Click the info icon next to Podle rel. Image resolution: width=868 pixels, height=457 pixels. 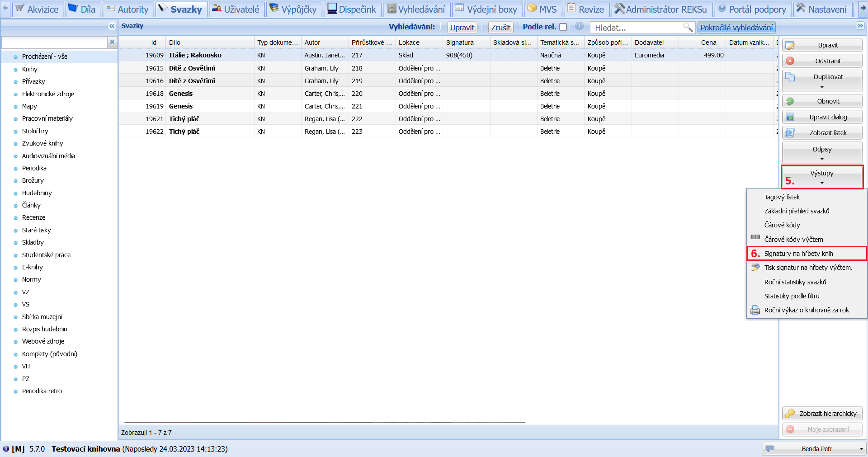(579, 26)
